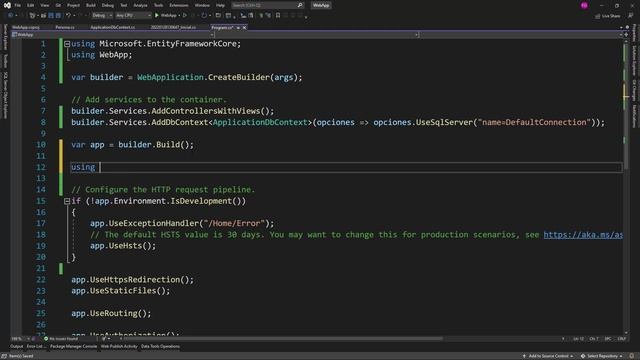
Task: Pin the Program.cs tab
Action: 238,28
